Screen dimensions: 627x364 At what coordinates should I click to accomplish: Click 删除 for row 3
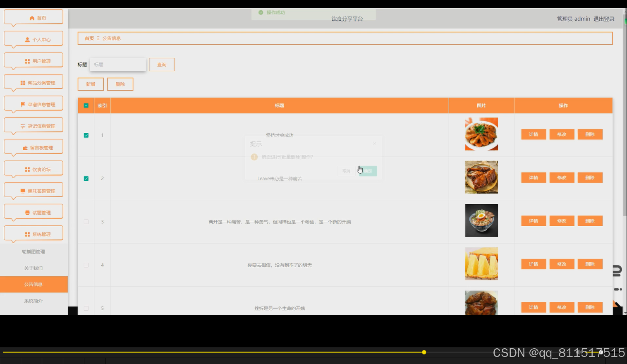point(590,221)
